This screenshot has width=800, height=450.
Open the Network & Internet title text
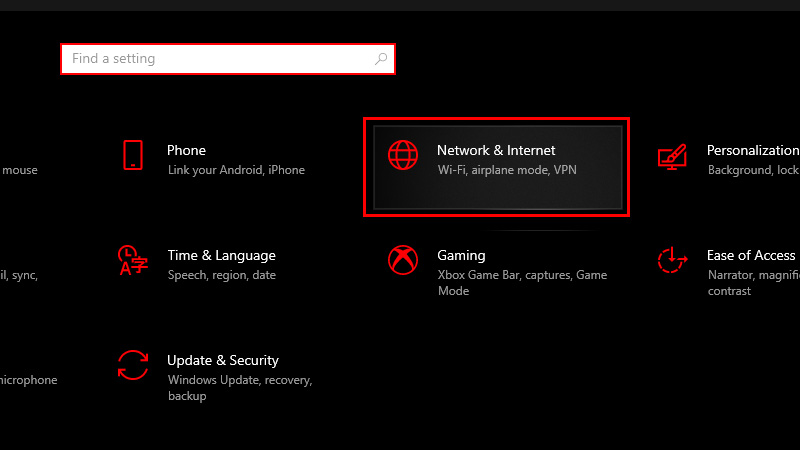point(496,150)
